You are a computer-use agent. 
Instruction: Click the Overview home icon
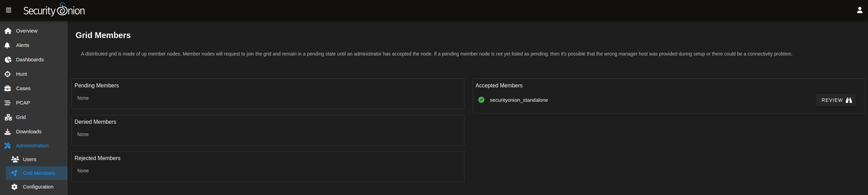tap(8, 31)
